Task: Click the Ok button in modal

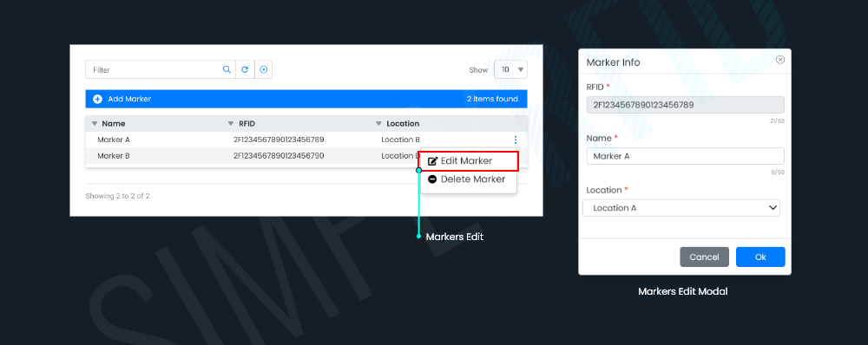Action: (760, 257)
